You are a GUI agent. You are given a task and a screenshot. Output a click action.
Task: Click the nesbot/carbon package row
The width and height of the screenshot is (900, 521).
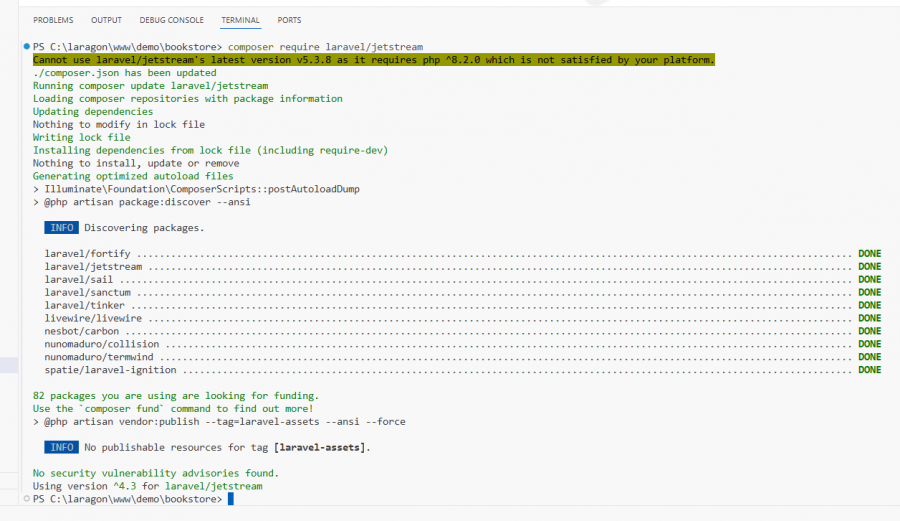click(463, 331)
